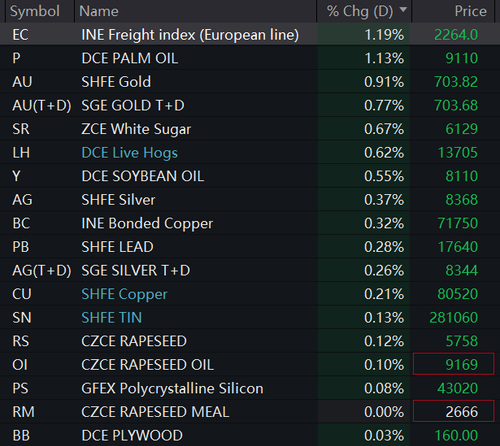Open the DCE Live Hogs link
Image resolution: width=500 pixels, height=446 pixels.
click(129, 153)
